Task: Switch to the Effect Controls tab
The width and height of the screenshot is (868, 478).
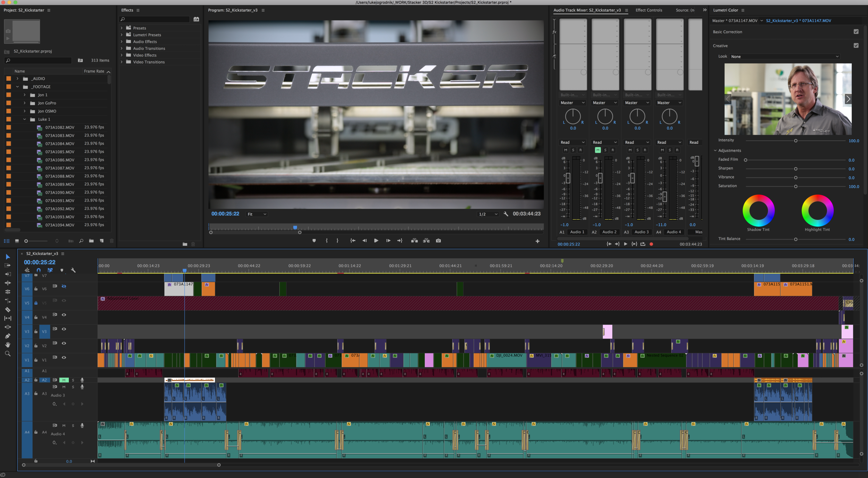Action: click(649, 10)
